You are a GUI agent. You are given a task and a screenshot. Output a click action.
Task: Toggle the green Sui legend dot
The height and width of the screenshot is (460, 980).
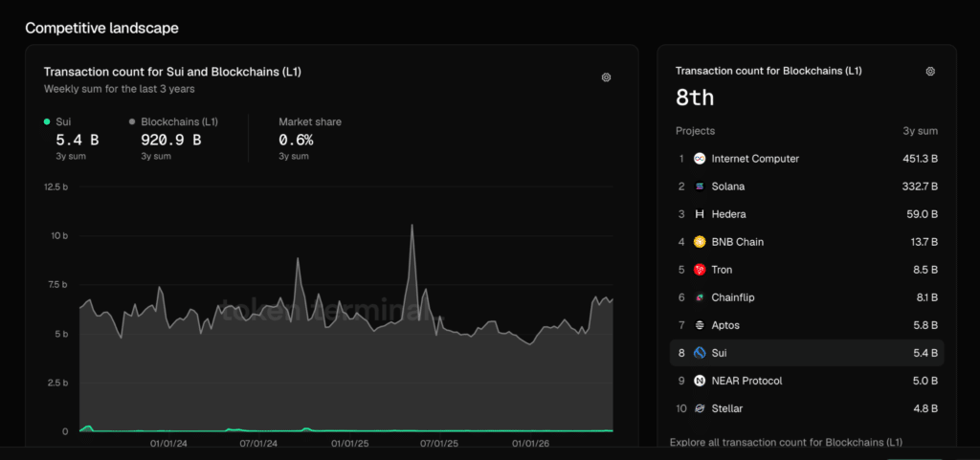(47, 121)
